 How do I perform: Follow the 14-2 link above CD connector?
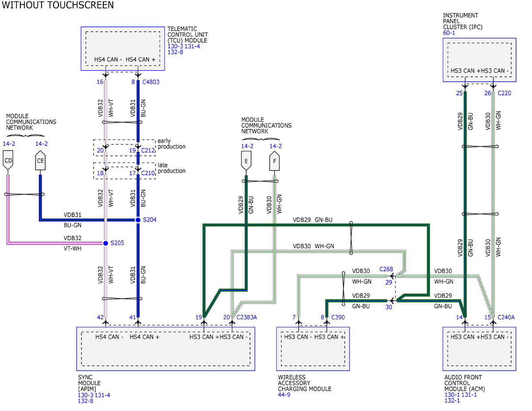10,144
